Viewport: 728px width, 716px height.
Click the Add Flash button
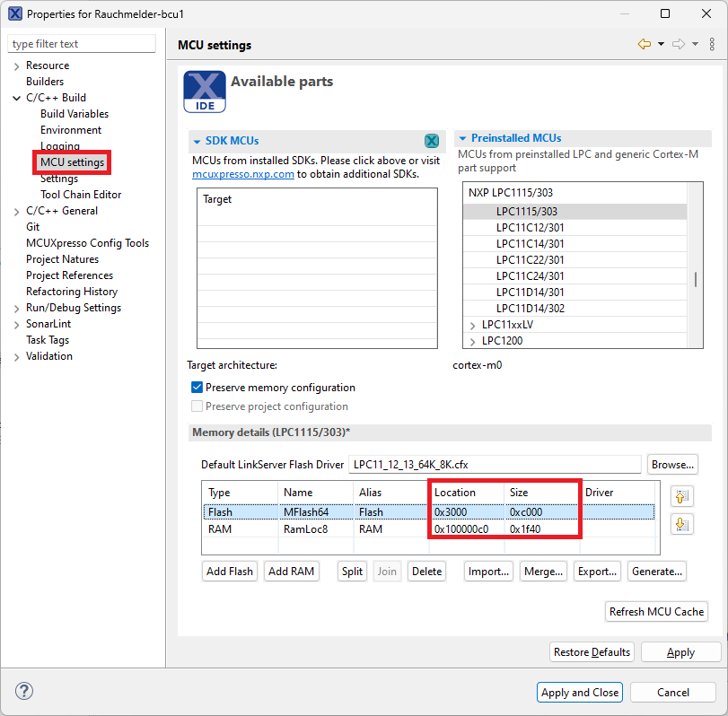coord(230,571)
